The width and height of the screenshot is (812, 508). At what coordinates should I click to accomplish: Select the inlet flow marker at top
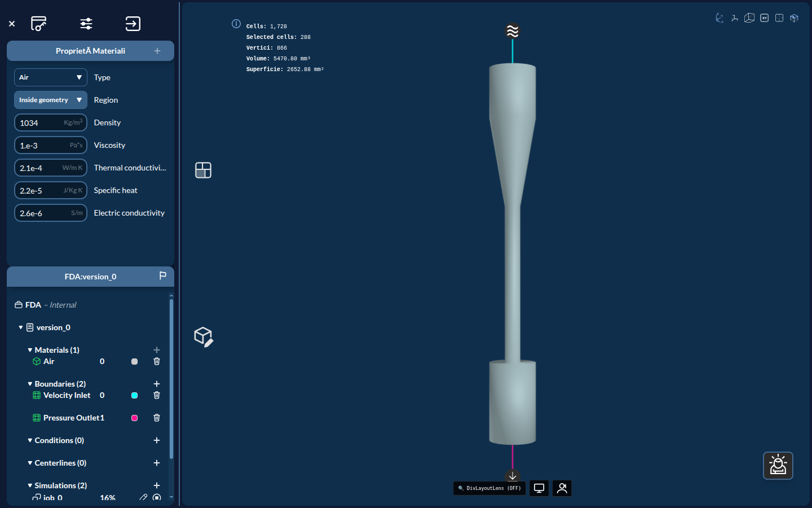point(513,30)
